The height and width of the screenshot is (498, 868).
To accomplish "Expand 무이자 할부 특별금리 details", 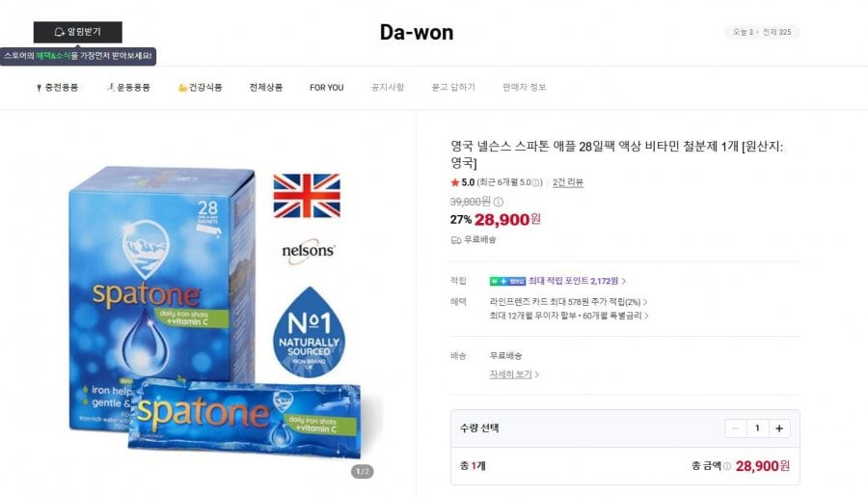I will 569,316.
